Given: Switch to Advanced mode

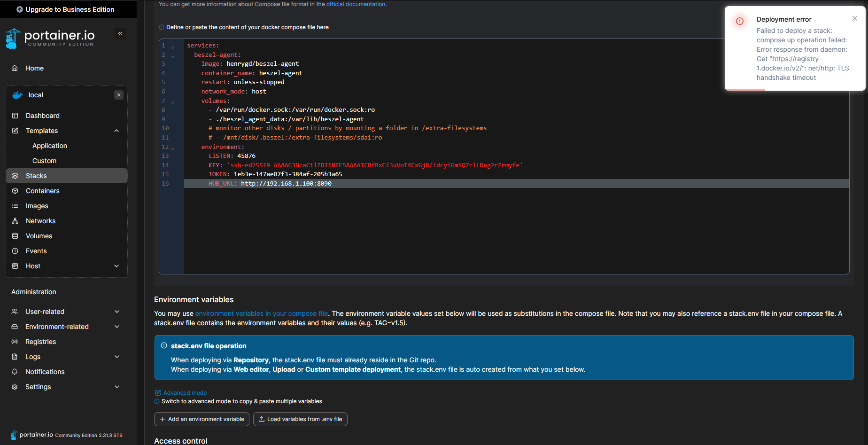Looking at the screenshot, I should 185,393.
